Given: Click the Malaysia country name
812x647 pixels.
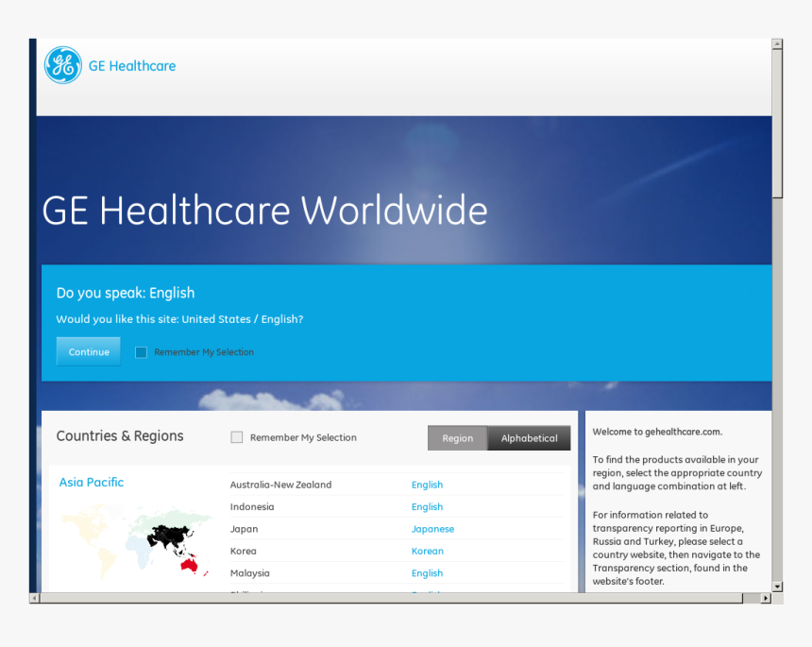Looking at the screenshot, I should 250,573.
